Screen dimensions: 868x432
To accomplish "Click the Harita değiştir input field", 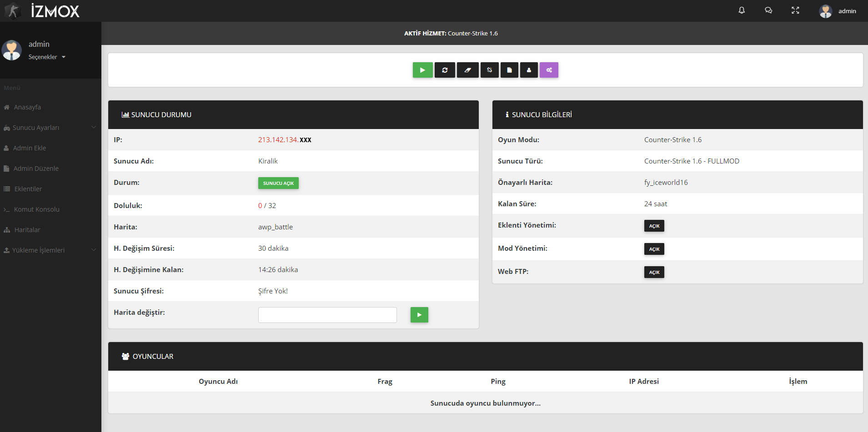I will point(327,315).
